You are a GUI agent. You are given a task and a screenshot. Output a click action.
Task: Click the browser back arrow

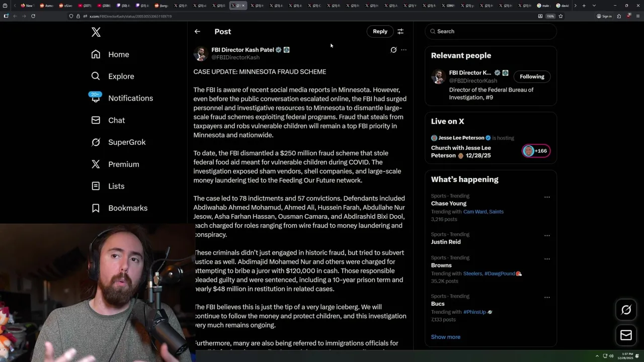pyautogui.click(x=15, y=16)
